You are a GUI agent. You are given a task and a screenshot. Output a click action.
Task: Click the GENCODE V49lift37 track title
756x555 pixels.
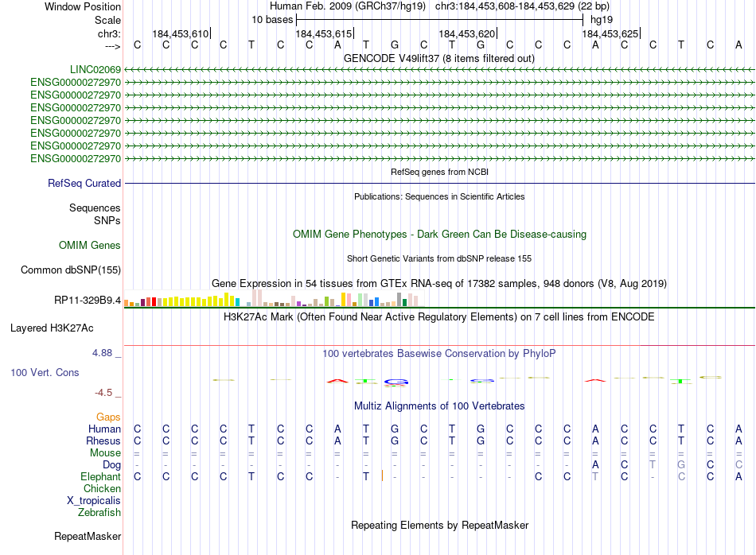(439, 59)
